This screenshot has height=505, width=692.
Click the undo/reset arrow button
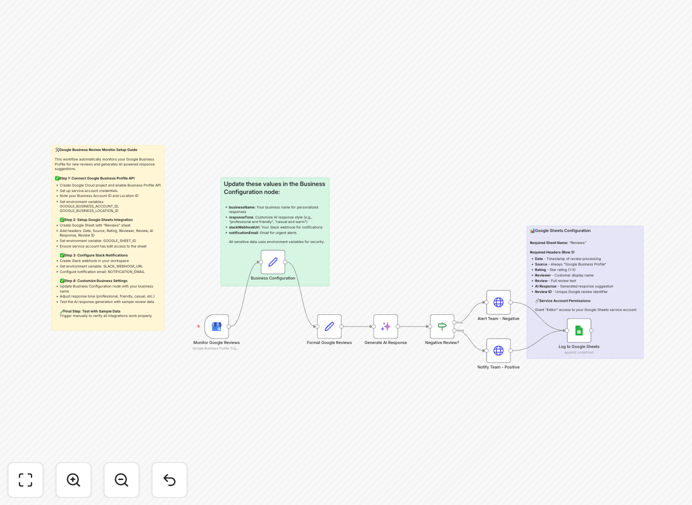pyautogui.click(x=169, y=480)
